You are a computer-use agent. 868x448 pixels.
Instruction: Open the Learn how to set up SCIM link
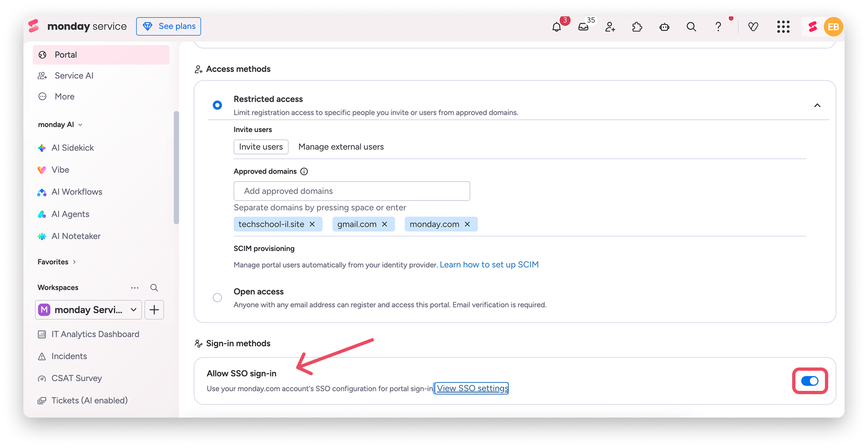coord(489,265)
